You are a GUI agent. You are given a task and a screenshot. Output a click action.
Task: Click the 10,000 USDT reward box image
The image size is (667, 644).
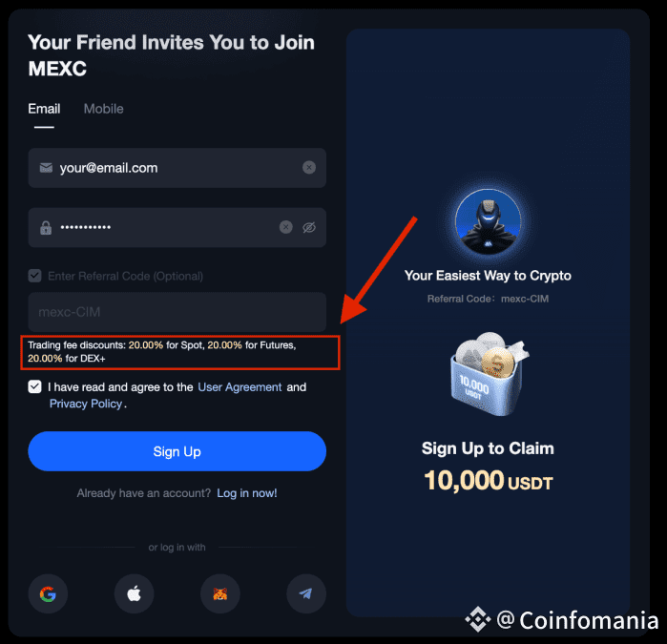pyautogui.click(x=490, y=374)
